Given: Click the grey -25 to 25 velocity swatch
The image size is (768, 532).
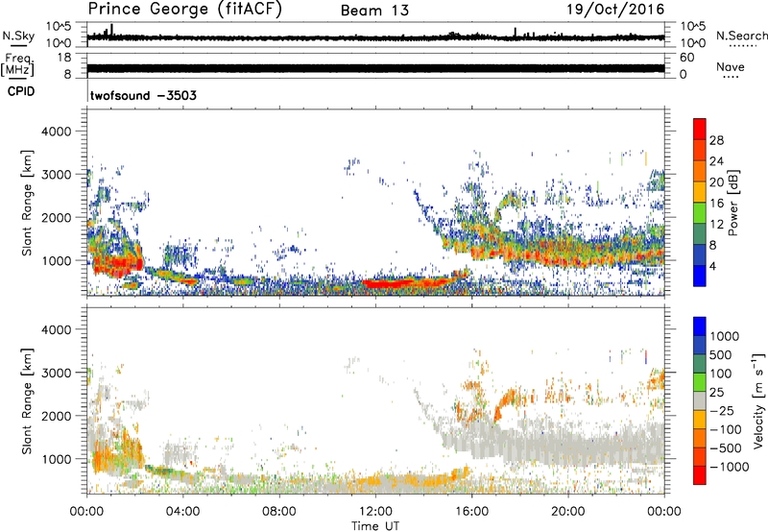Looking at the screenshot, I should coord(700,401).
